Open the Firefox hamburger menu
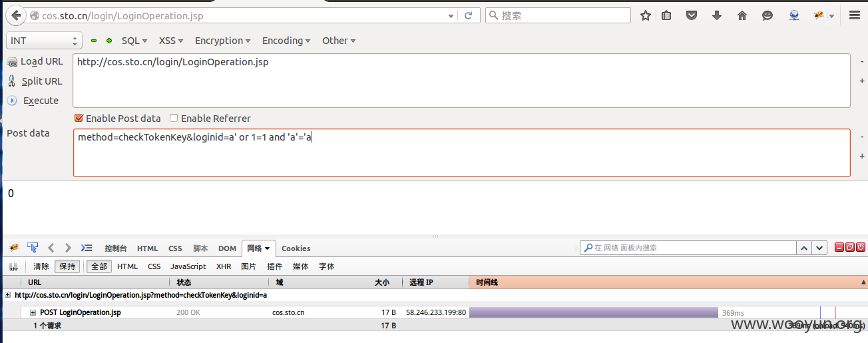Viewport: 868px width, 343px height. point(855,15)
